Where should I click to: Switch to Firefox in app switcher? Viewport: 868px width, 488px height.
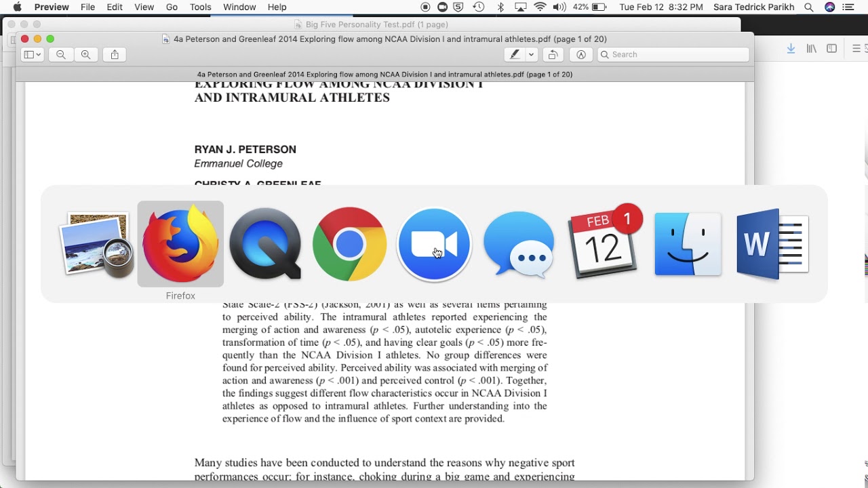tap(180, 244)
